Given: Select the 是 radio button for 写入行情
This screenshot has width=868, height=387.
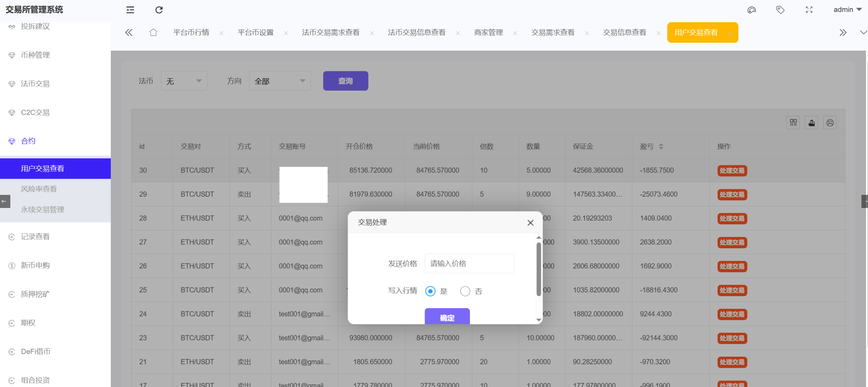Looking at the screenshot, I should click(430, 291).
